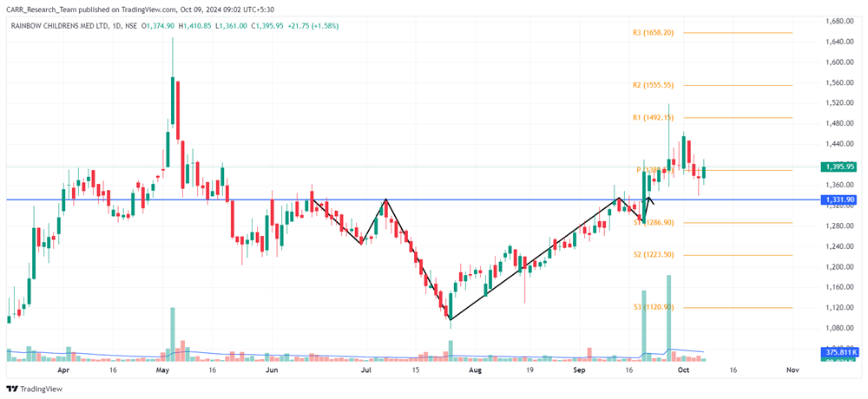Click the 1,120.00 price axis label

(x=841, y=308)
